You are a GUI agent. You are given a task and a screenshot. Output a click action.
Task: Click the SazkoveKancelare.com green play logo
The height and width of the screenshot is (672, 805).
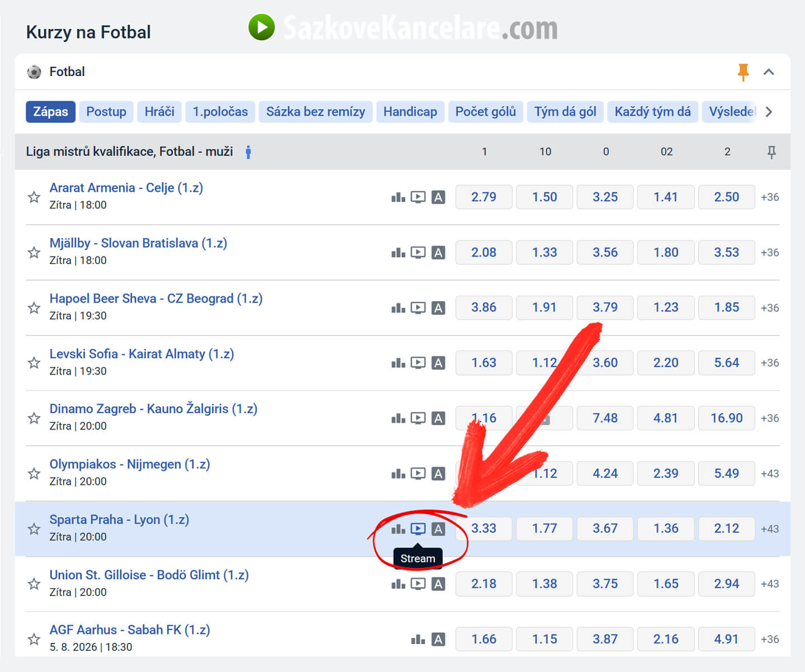[x=262, y=27]
